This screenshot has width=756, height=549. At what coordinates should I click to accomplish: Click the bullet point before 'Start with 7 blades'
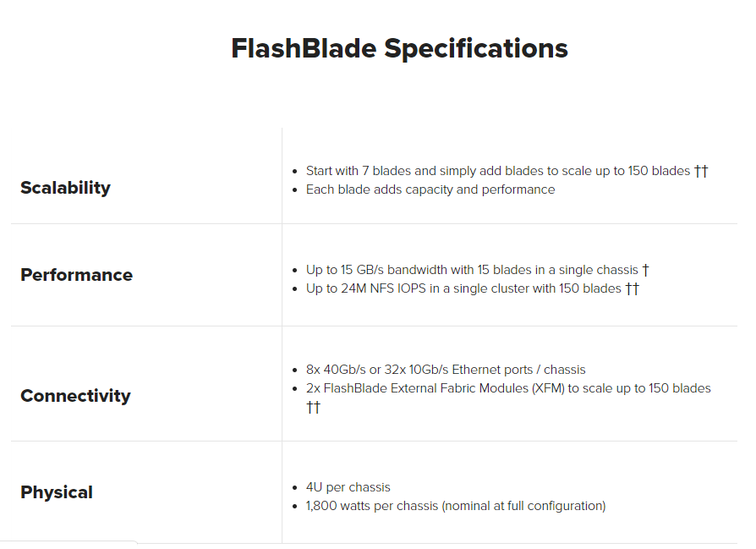[293, 172]
